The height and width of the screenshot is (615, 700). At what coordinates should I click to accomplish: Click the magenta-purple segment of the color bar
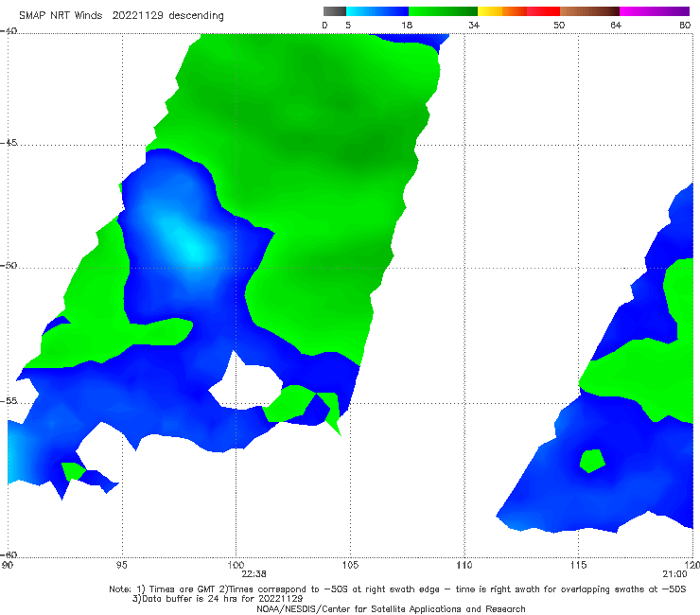click(x=655, y=11)
